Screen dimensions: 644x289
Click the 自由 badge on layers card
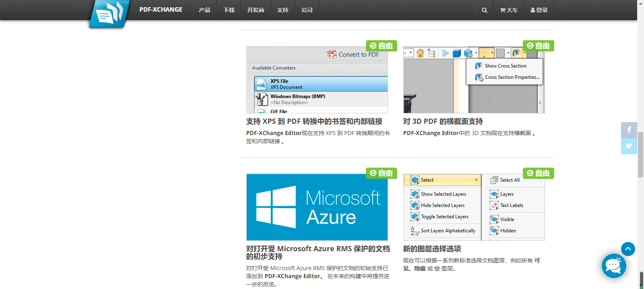[x=539, y=173]
